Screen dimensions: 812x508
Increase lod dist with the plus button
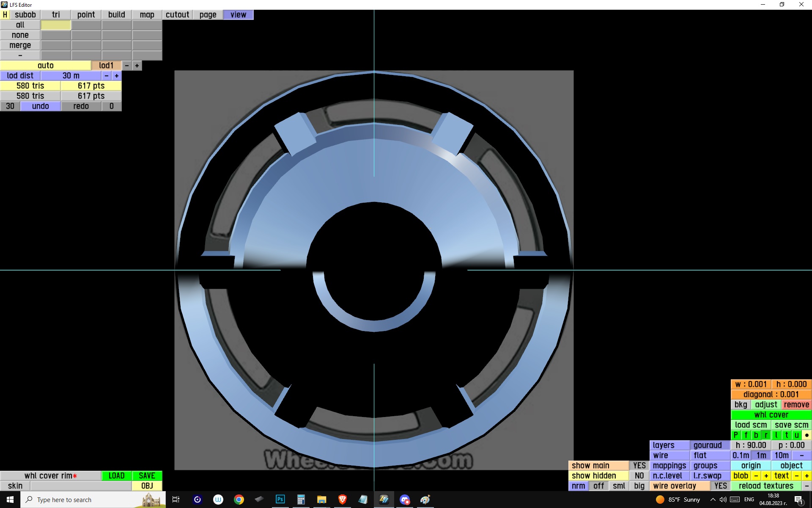117,76
